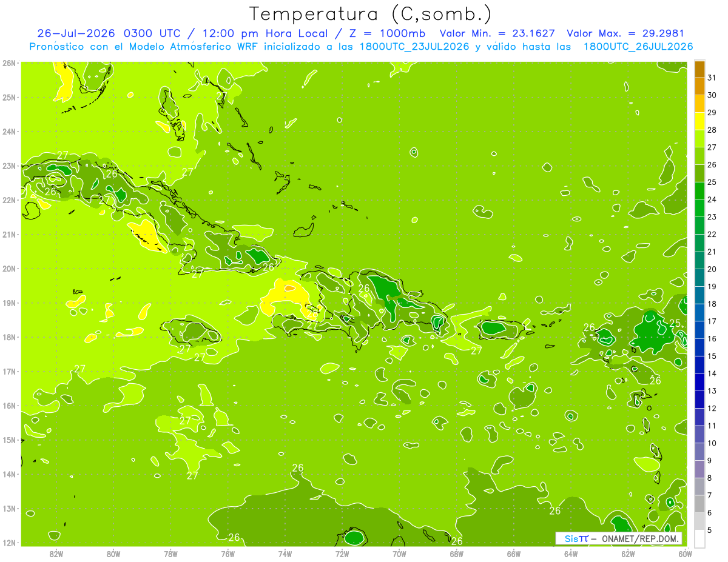
Task: Click the '1800UTC_23JUL2026' initialization time text
Action: click(414, 47)
